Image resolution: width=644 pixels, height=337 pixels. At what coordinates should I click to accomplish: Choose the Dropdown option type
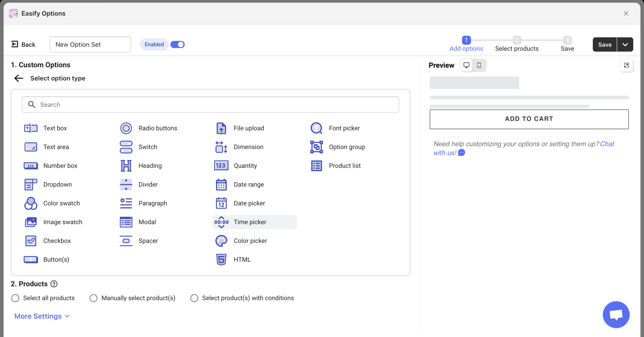tap(48, 185)
